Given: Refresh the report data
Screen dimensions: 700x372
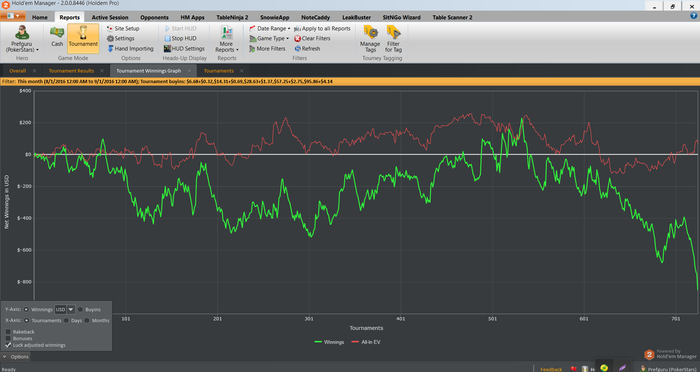Looking at the screenshot, I should (x=307, y=49).
